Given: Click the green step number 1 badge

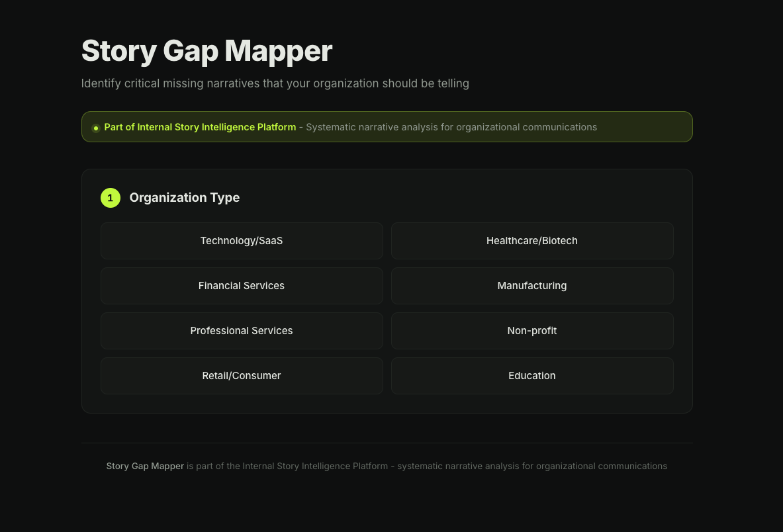Looking at the screenshot, I should (111, 197).
